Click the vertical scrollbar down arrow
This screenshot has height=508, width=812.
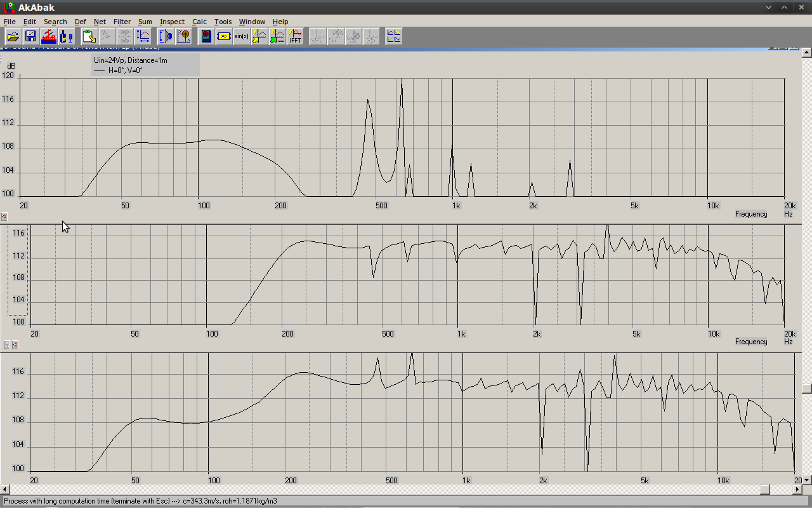(x=806, y=480)
